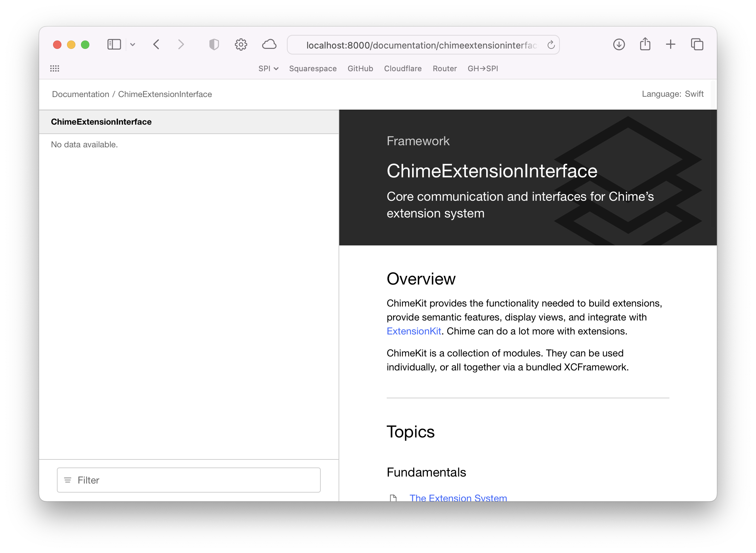756x553 pixels.
Task: Open the GitHub bookmark
Action: pyautogui.click(x=360, y=68)
